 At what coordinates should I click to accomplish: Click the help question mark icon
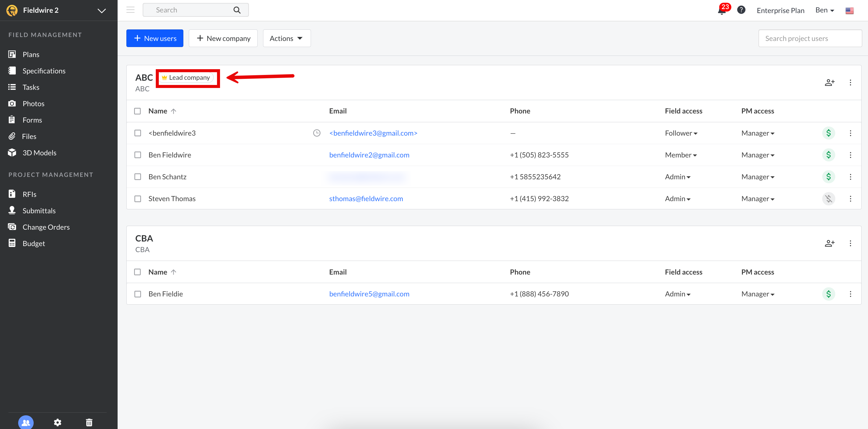coord(741,10)
